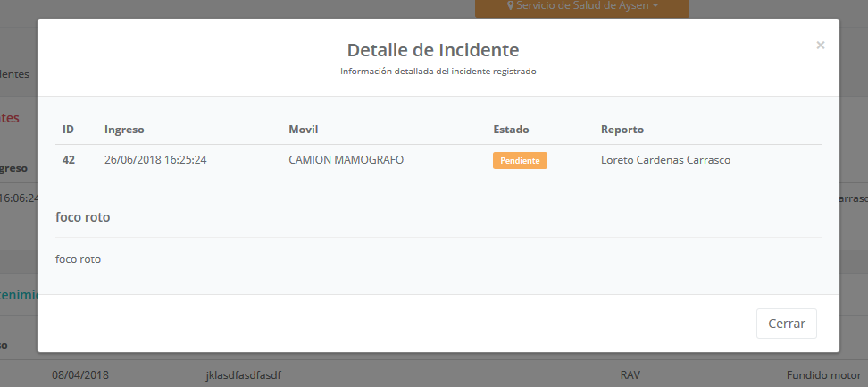Click the date 26/06/2018 16:25:24
The image size is (868, 387).
click(x=155, y=160)
